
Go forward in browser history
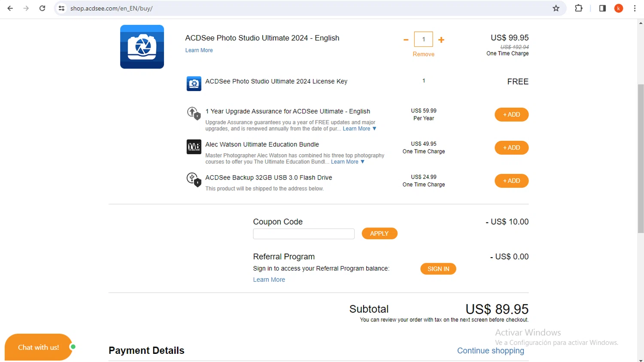[x=26, y=8]
